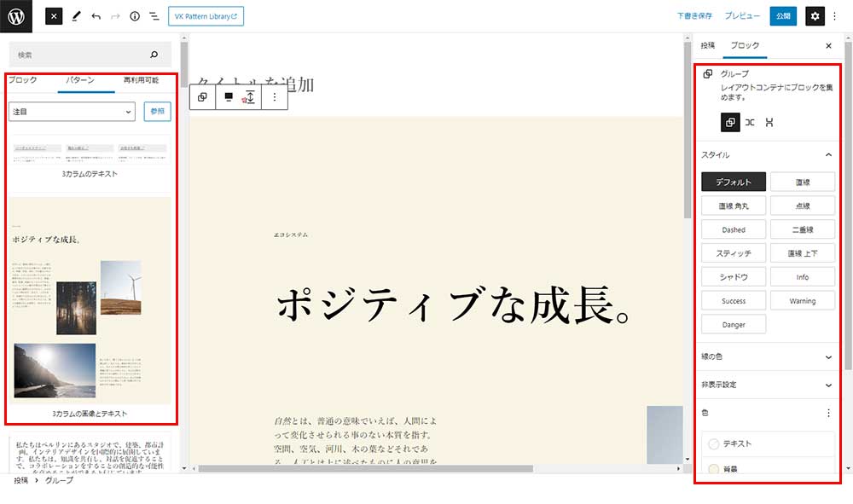
Task: Click the 公開 publish button
Action: [x=783, y=16]
